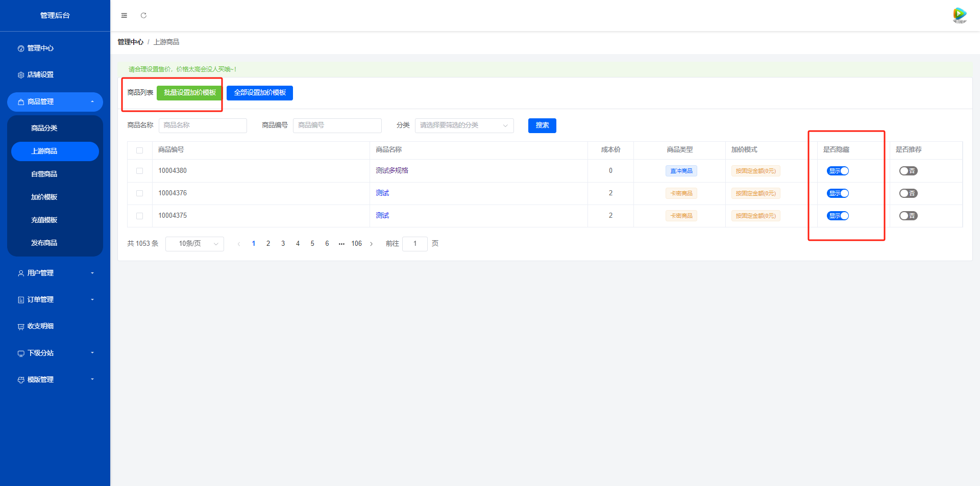
Task: Open the 10条/页 page size dropdown
Action: [x=194, y=244]
